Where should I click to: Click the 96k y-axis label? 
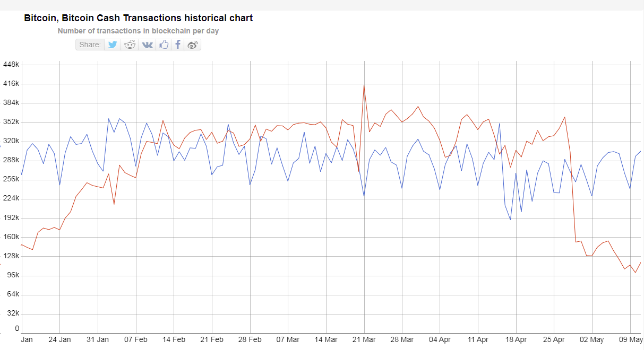[13, 275]
